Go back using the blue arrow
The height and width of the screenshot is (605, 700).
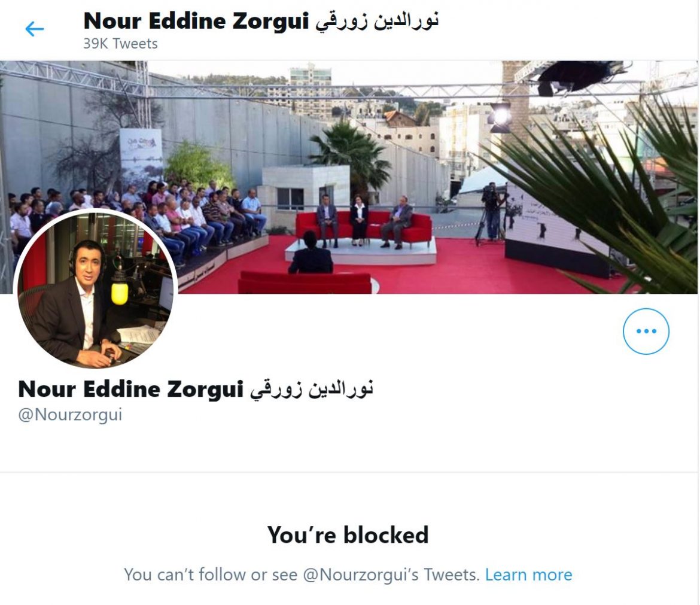coord(34,29)
